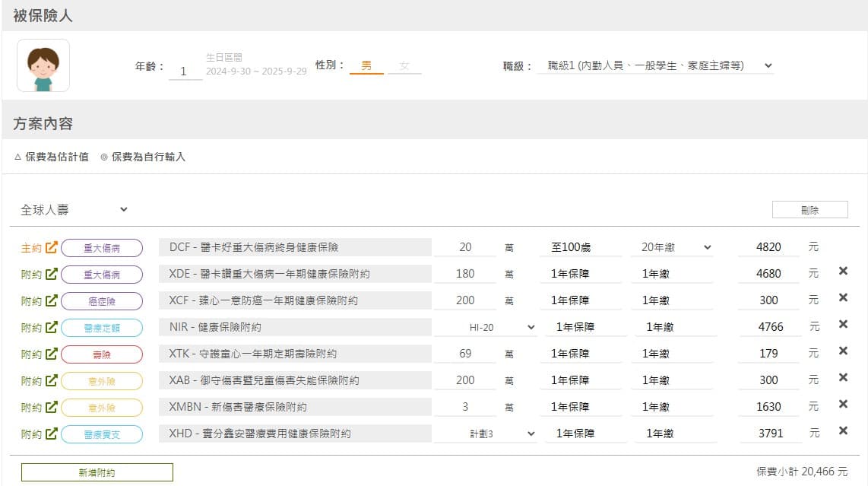Viewport: 868px width, 486px height.
Task: Remove the XTK term life rider
Action: tap(843, 351)
